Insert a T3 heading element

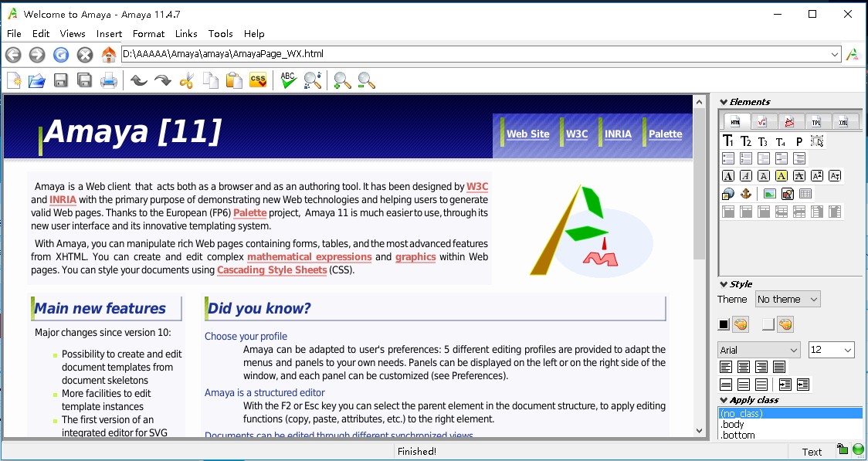(764, 141)
